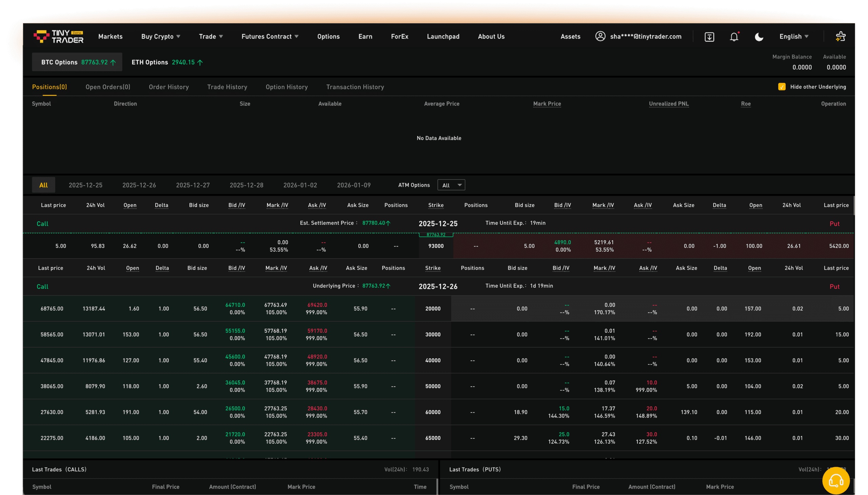The image size is (868, 495).
Task: Uncheck the Hide other Underlying checkbox
Action: pos(783,87)
